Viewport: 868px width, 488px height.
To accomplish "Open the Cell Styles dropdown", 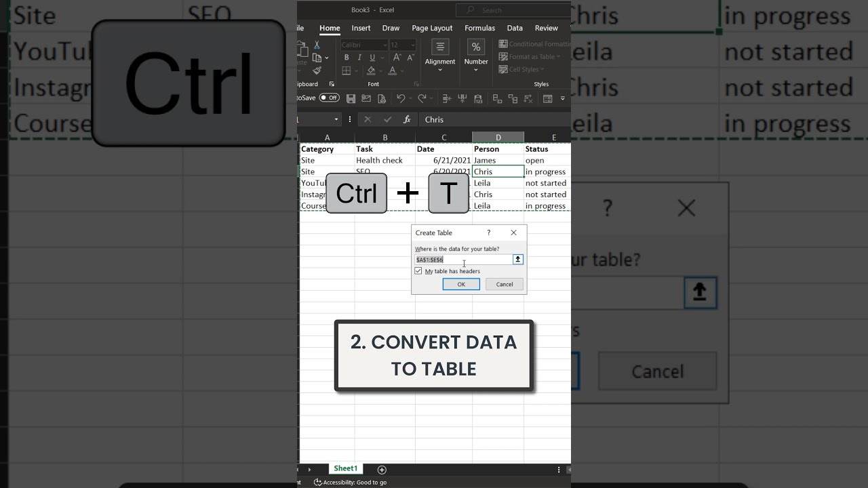I will click(x=521, y=69).
